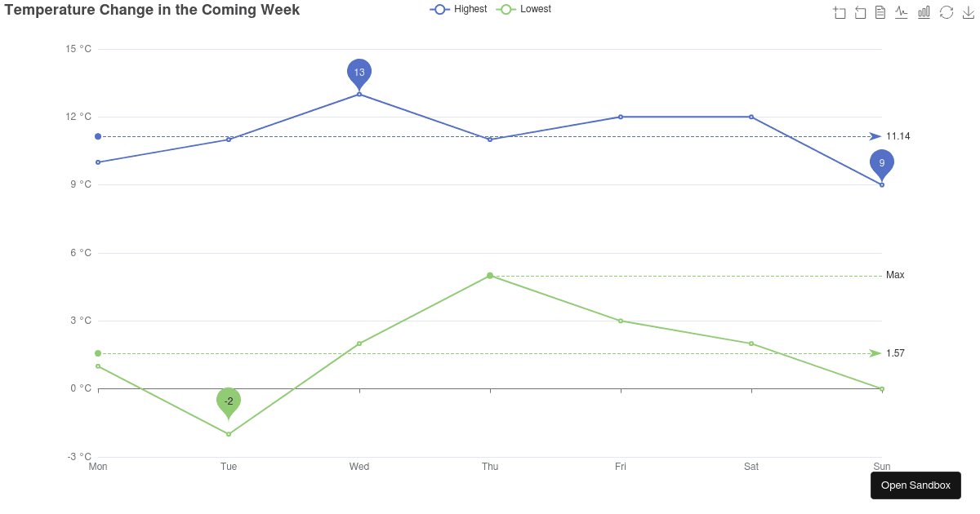Viewport: 980px width, 514px height.
Task: Click the zoom reset icon
Action: pyautogui.click(x=860, y=12)
